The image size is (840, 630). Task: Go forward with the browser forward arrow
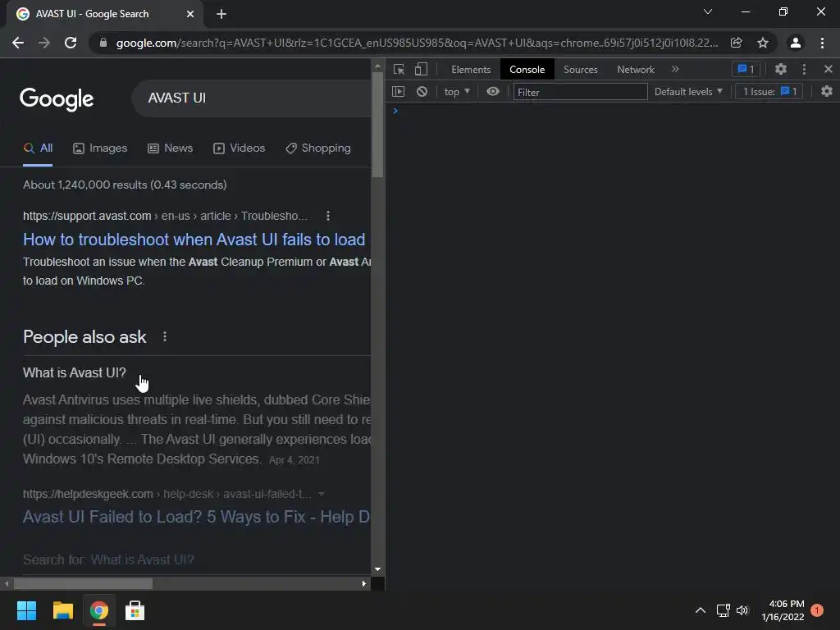44,43
